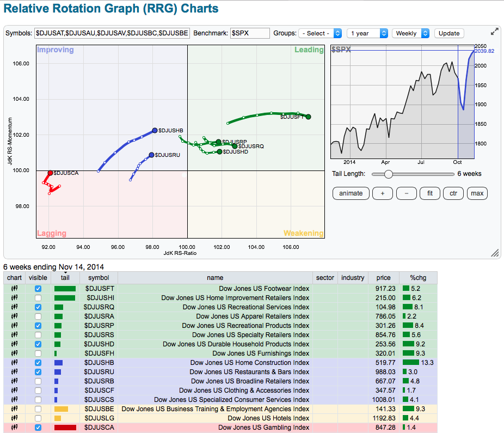
Task: Open the Groups select dropdown
Action: click(320, 33)
